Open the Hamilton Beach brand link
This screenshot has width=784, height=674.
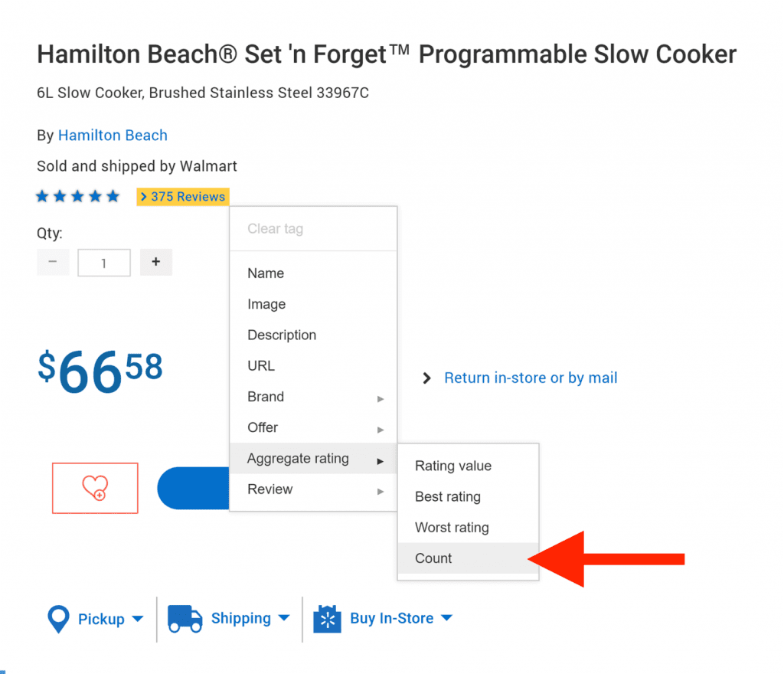pyautogui.click(x=113, y=136)
